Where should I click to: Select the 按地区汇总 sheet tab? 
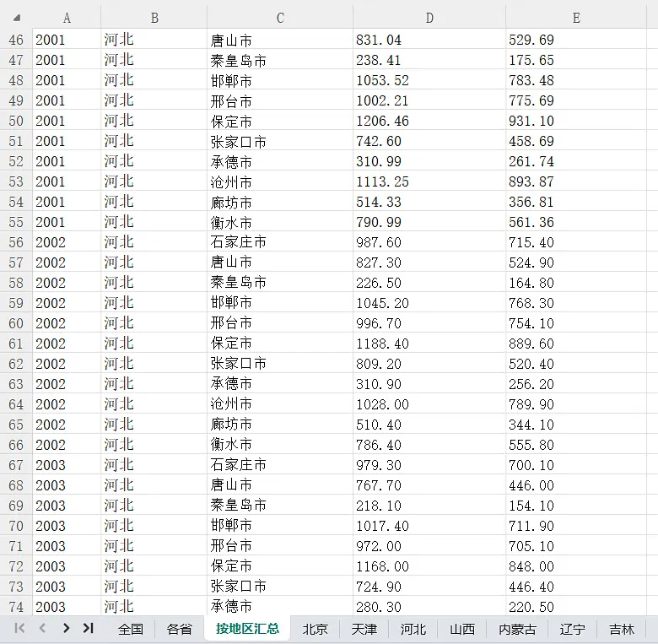coord(247,629)
